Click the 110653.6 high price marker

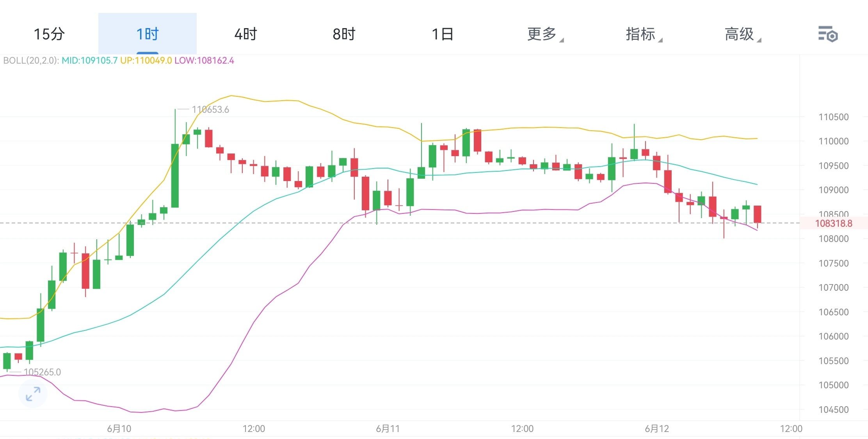tap(210, 110)
